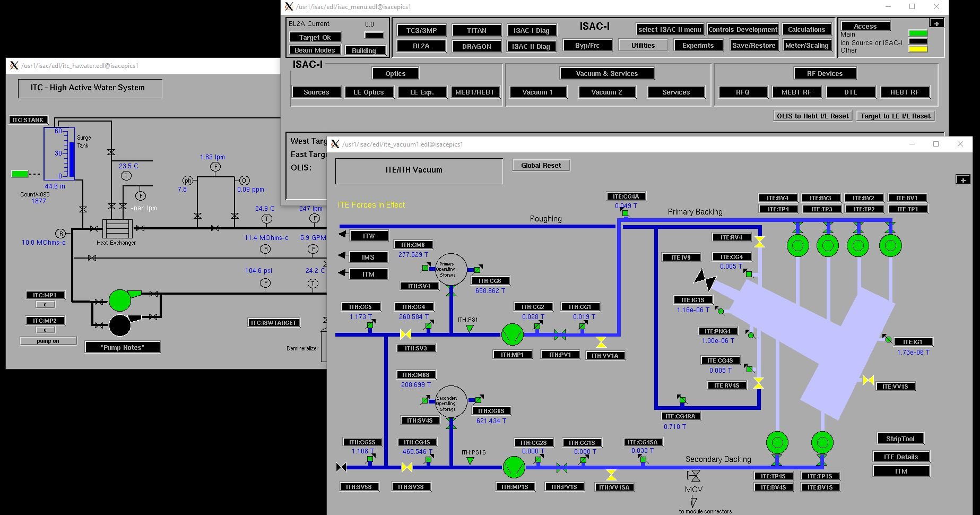Open the ITC:ISWTARGET label button
The height and width of the screenshot is (515, 980).
coord(273,322)
